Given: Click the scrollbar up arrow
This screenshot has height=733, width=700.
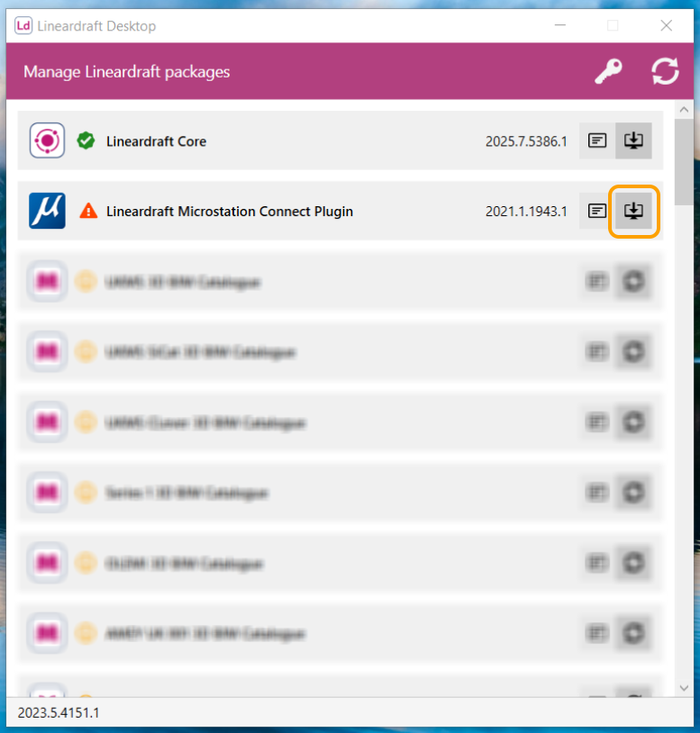Looking at the screenshot, I should (x=684, y=109).
